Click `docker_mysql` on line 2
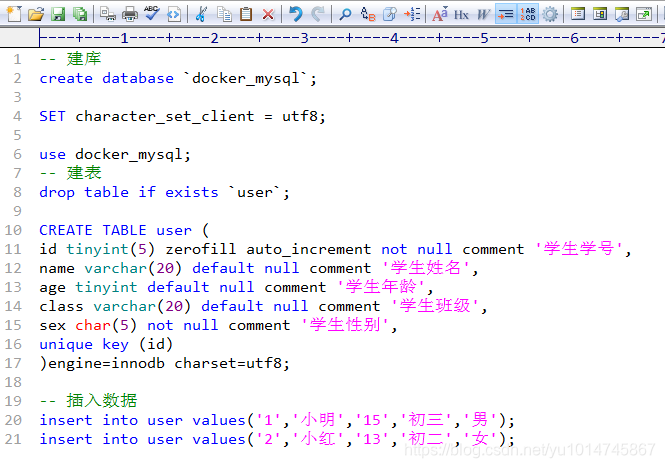 point(246,78)
